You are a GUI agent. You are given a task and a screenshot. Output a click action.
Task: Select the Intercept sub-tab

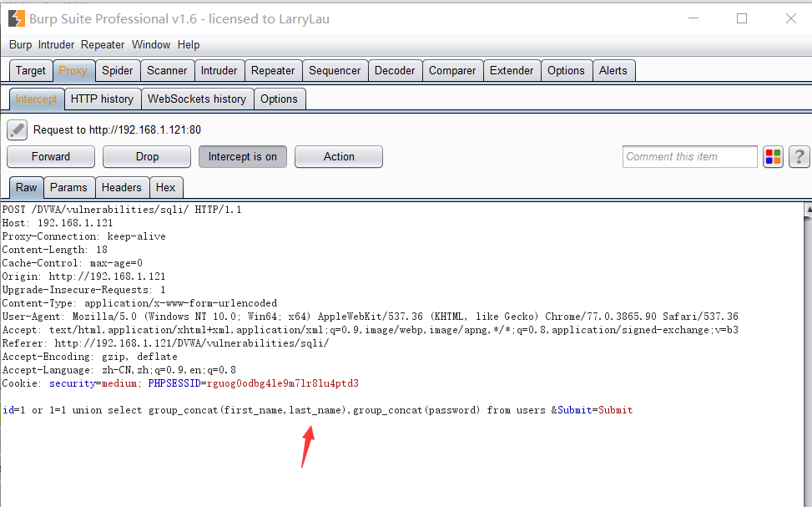tap(36, 99)
